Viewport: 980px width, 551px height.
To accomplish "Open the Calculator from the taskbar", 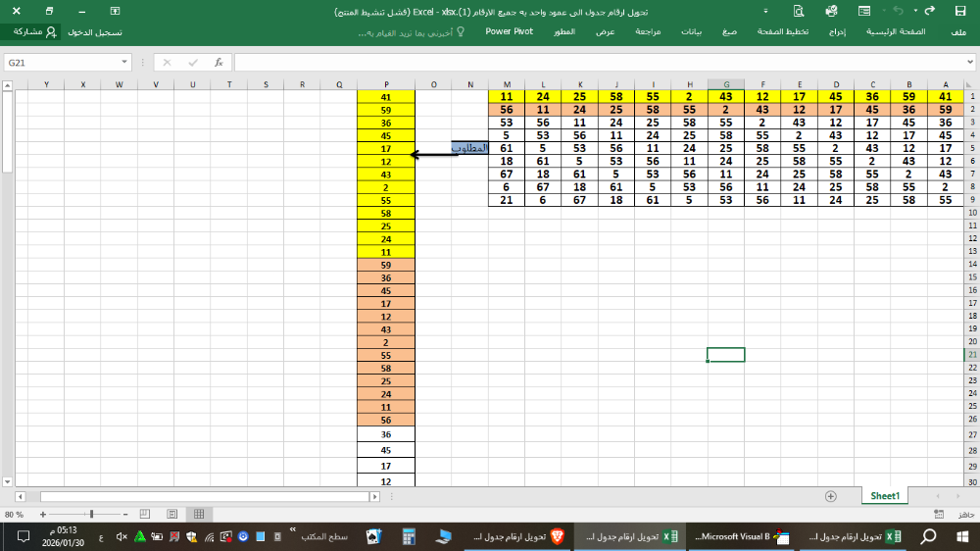I will point(409,536).
